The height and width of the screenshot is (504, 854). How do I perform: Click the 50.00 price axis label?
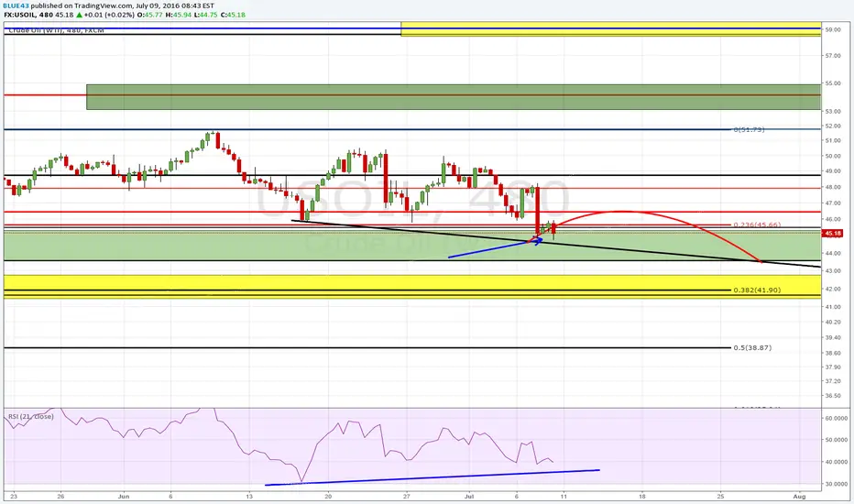[x=833, y=156]
